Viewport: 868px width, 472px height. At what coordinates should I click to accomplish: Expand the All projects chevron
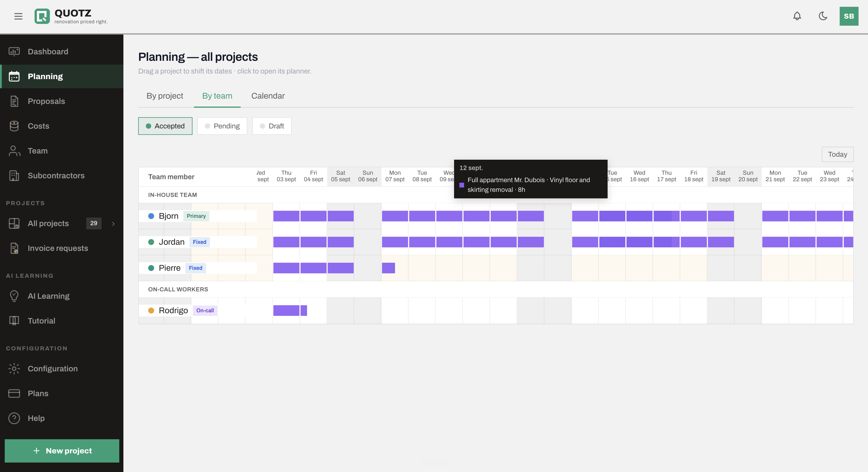point(113,224)
